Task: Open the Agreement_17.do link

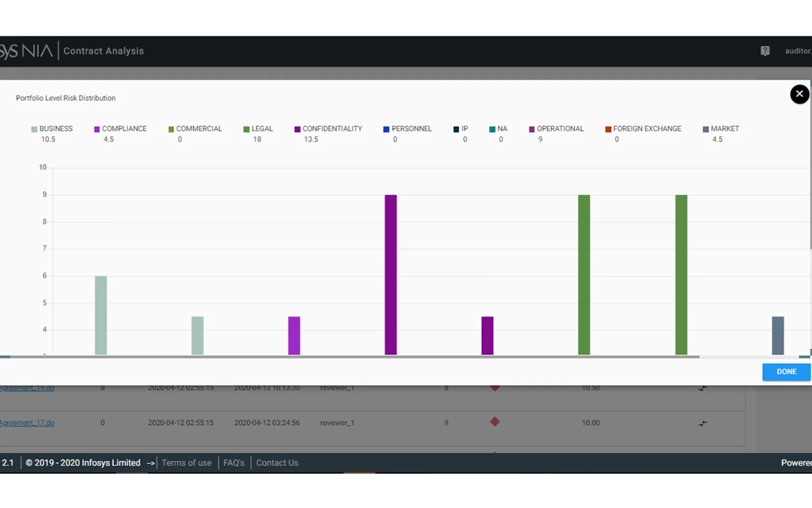Action: click(27, 423)
